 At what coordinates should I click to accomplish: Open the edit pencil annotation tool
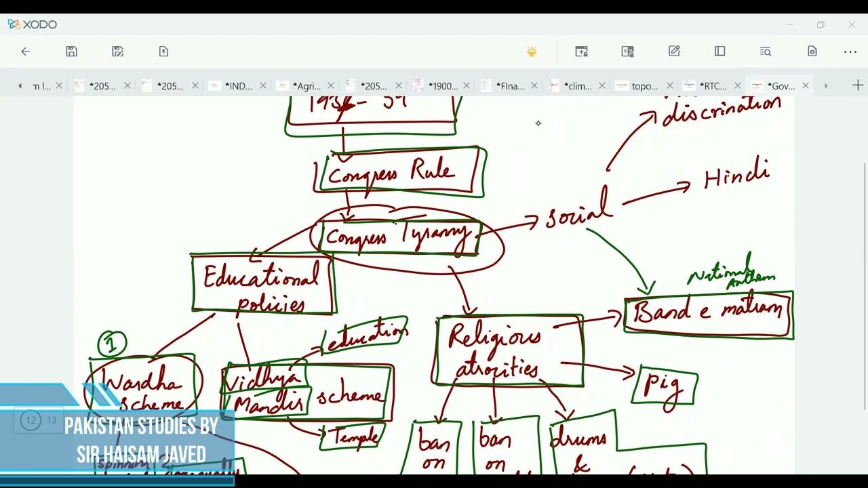(x=674, y=52)
